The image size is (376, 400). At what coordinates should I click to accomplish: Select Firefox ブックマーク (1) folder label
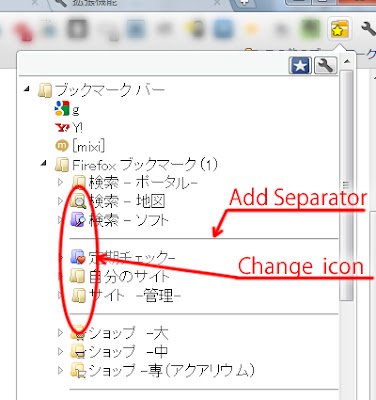[145, 165]
